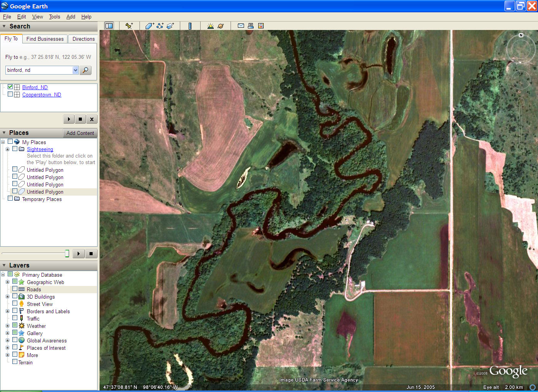The height and width of the screenshot is (392, 538).
Task: Toggle sunlight across the landscape
Action: [x=210, y=26]
